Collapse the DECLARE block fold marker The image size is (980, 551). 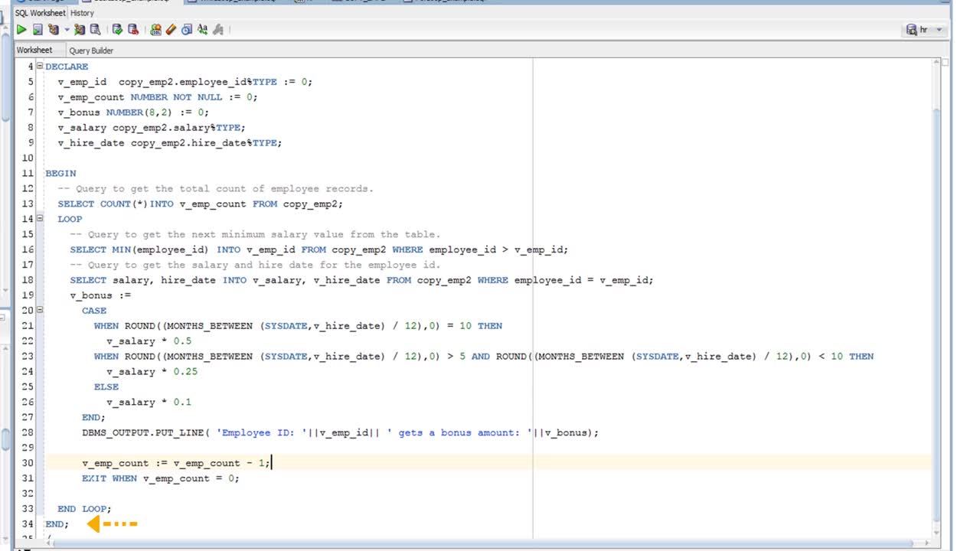coord(39,67)
